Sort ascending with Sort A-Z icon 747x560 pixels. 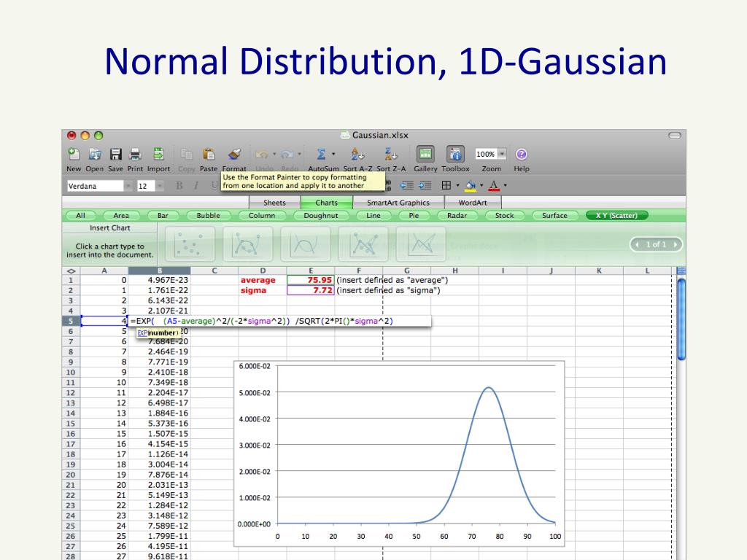pos(357,154)
